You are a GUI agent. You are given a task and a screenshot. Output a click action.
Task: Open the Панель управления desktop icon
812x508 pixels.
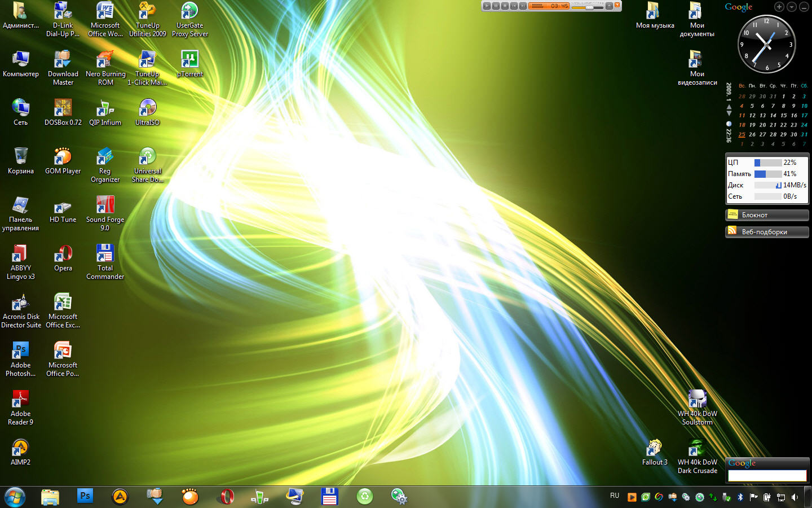click(20, 213)
